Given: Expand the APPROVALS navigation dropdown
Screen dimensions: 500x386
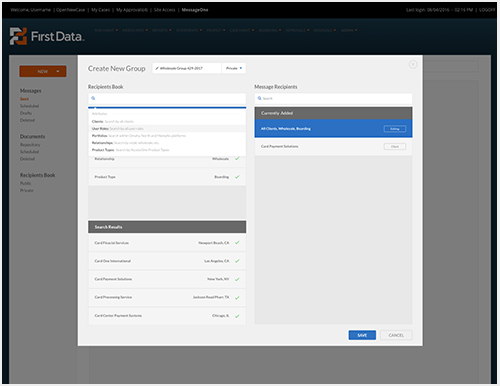Looking at the screenshot, I should [297, 30].
